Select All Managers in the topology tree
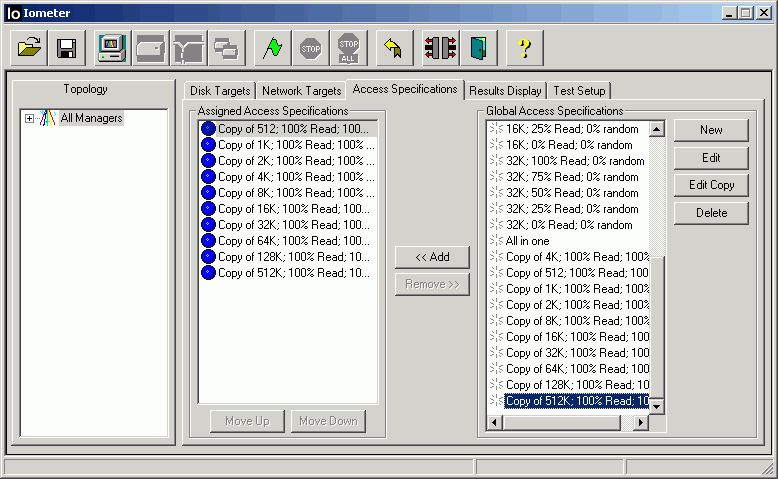 pos(91,118)
